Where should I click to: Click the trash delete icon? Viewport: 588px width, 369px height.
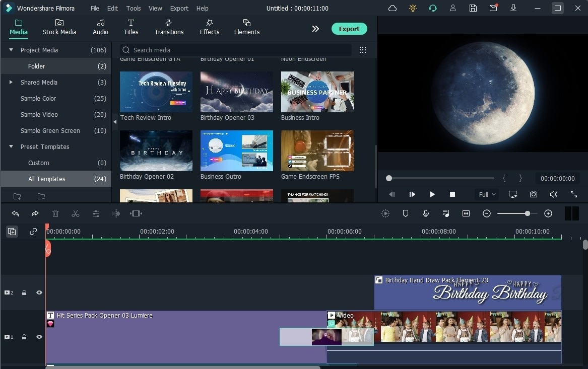(55, 213)
